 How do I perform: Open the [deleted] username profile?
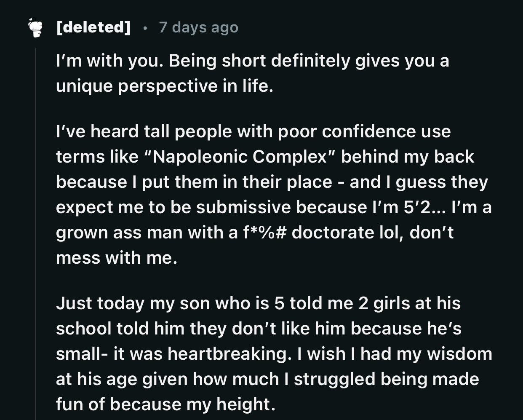(93, 27)
